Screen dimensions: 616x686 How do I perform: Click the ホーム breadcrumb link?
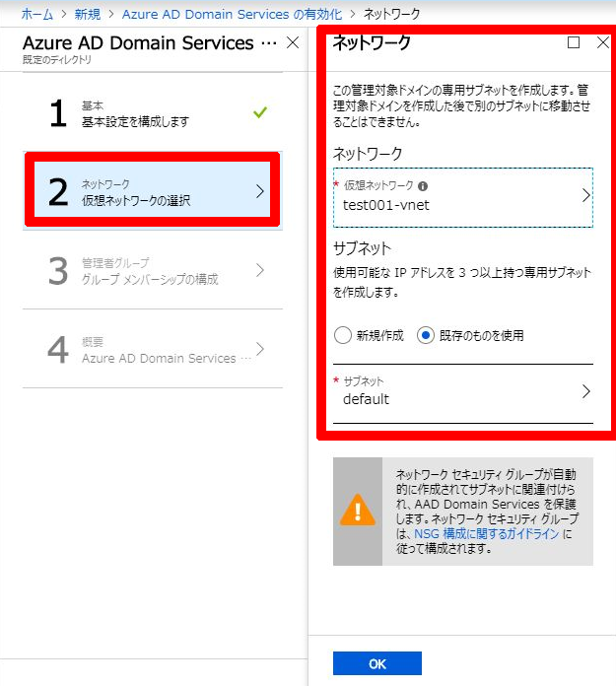coord(37,14)
